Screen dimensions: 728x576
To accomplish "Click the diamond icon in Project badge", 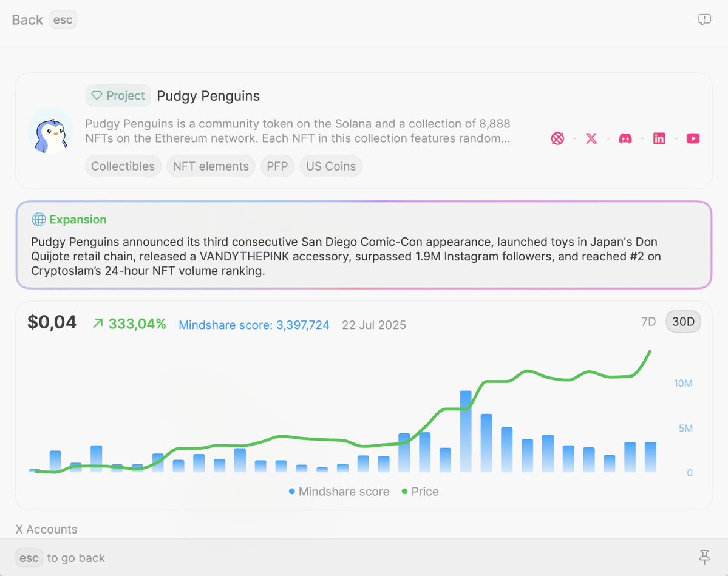I will point(97,96).
